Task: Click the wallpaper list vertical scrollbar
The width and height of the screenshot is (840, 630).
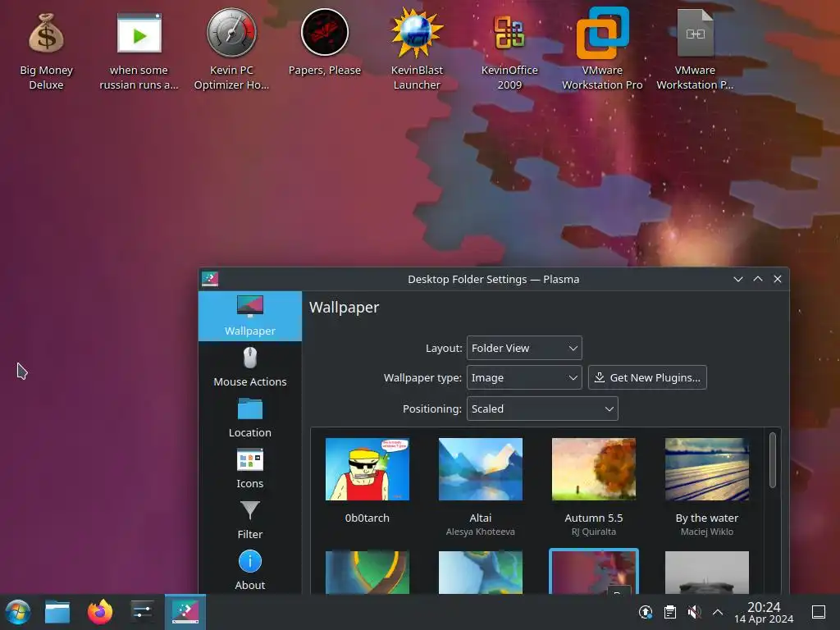Action: 773,460
